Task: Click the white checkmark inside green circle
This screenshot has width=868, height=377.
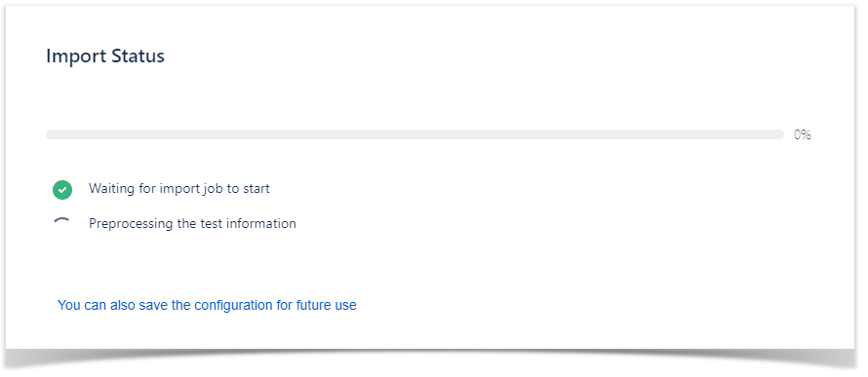Action: tap(62, 190)
